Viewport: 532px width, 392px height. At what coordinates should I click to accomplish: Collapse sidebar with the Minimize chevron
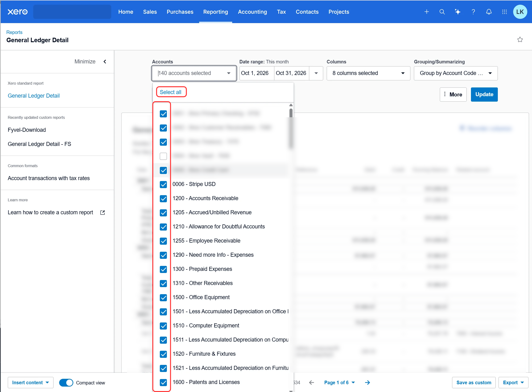tap(105, 62)
